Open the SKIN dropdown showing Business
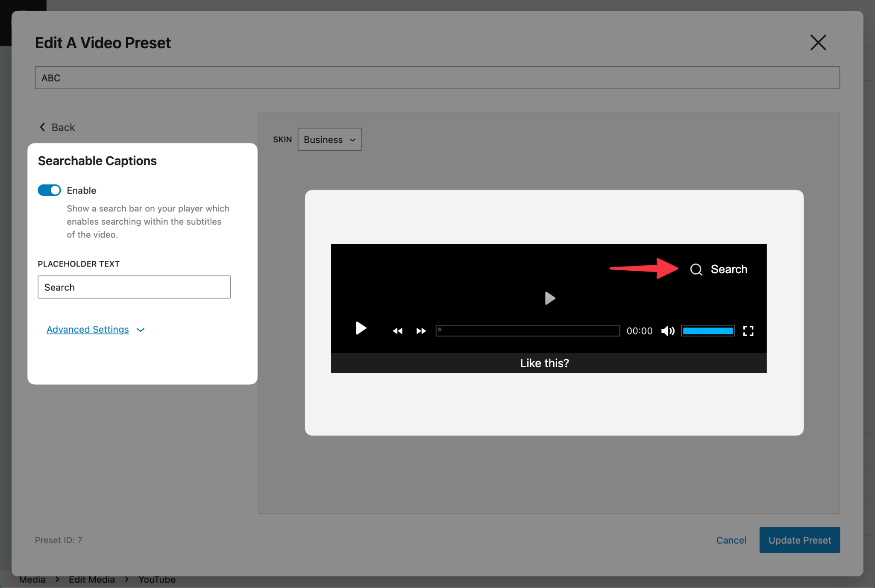 (x=329, y=139)
